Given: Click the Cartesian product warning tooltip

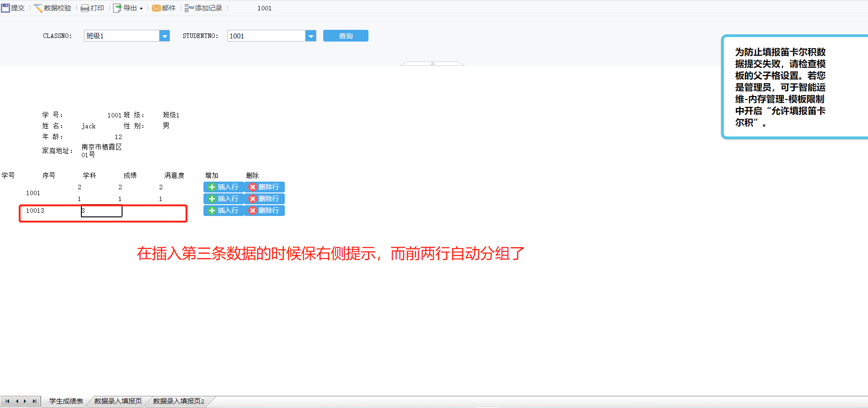Looking at the screenshot, I should pos(795,87).
